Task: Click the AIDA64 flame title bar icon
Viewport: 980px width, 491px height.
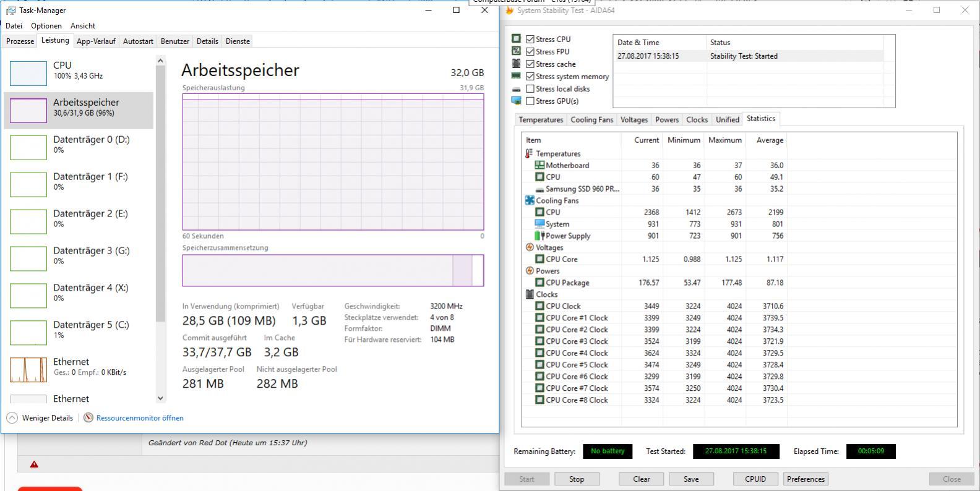Action: point(510,10)
